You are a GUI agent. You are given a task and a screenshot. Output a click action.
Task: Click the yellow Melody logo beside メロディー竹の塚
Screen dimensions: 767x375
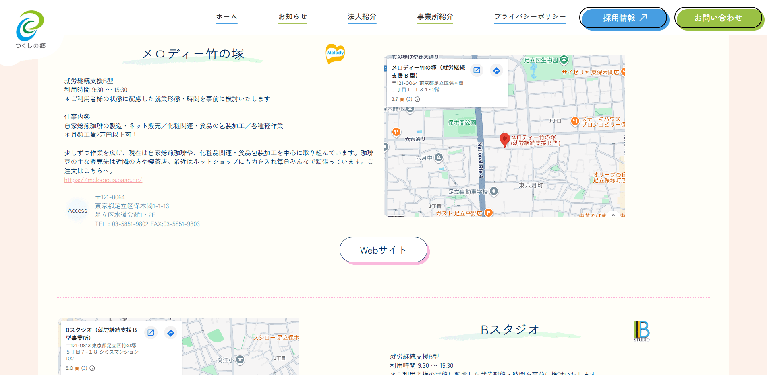click(x=336, y=54)
